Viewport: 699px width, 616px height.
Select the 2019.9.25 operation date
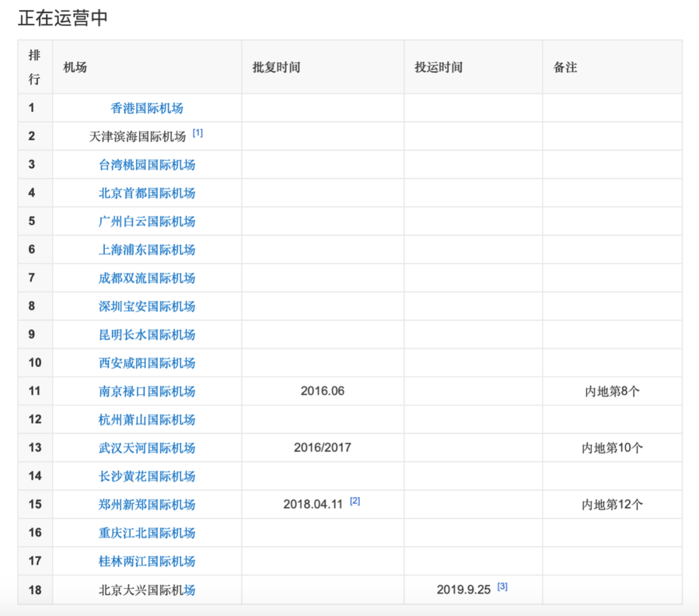pos(463,589)
